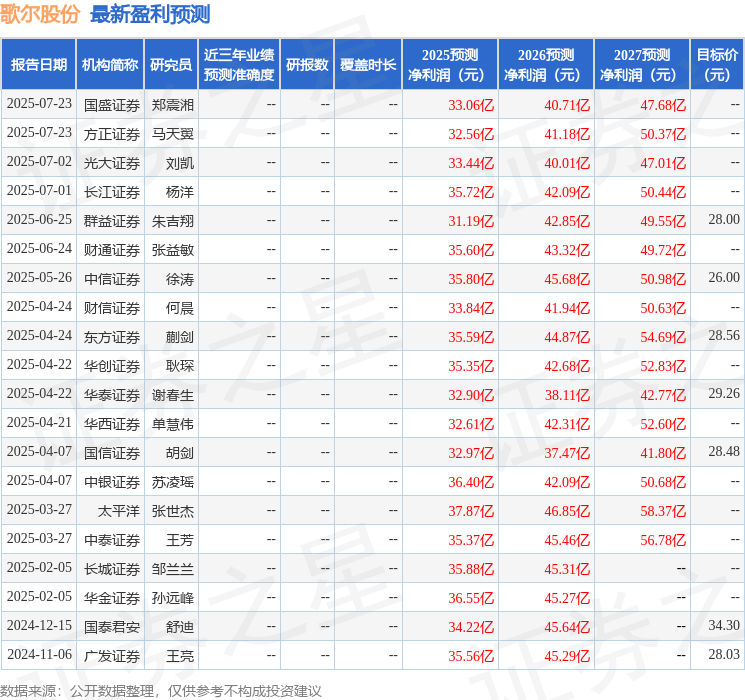Click analyst name 张世杰
Viewport: 745px width, 700px height.
(172, 511)
